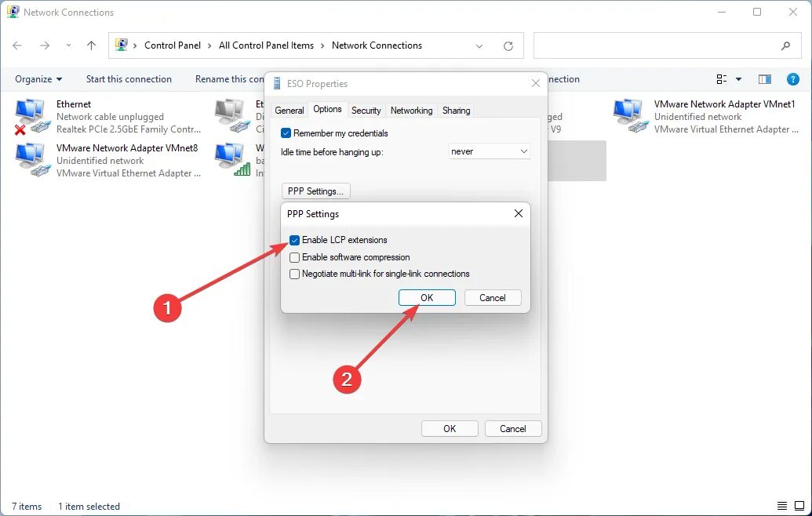
Task: Click the change view icon
Action: click(721, 79)
